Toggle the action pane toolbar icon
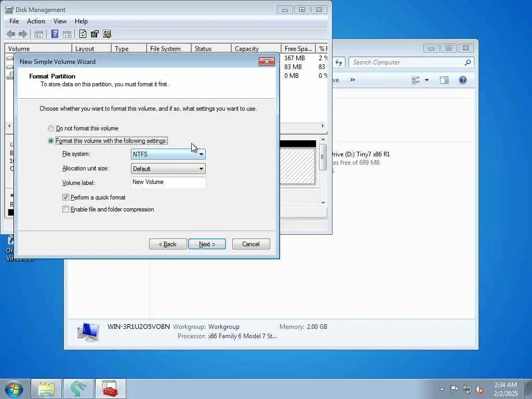 67,34
